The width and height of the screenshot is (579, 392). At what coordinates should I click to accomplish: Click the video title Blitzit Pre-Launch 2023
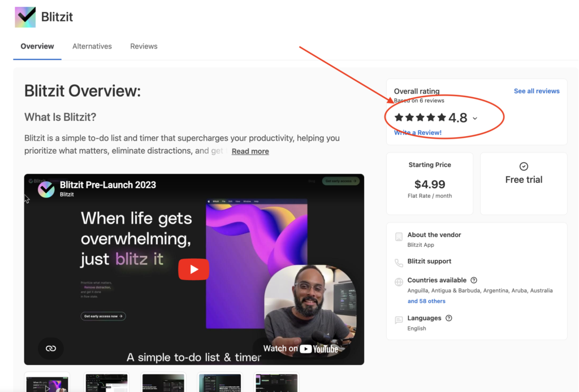coord(108,185)
